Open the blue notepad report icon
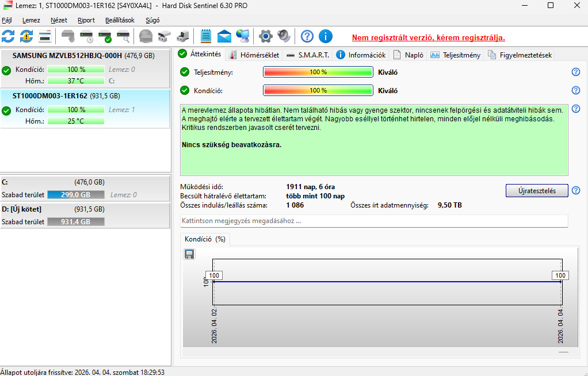588x376 pixels. (206, 36)
